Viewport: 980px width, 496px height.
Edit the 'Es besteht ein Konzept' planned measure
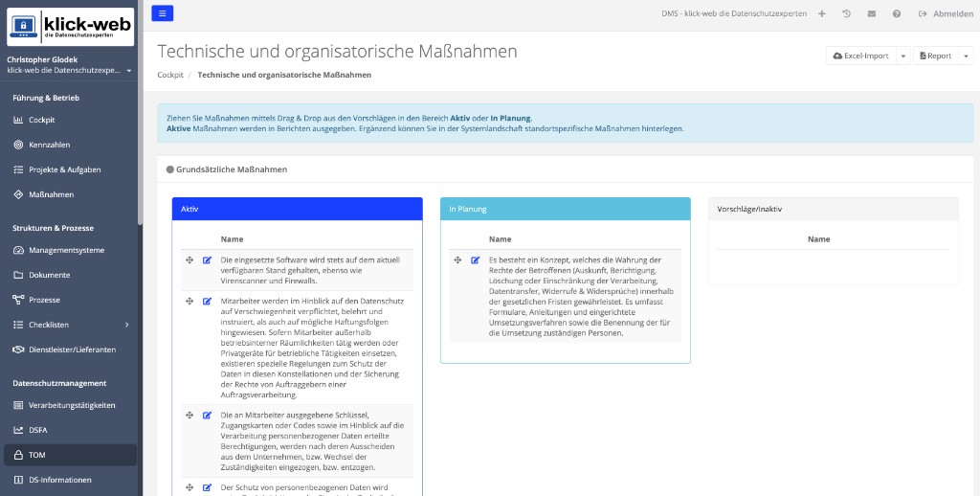pos(475,260)
